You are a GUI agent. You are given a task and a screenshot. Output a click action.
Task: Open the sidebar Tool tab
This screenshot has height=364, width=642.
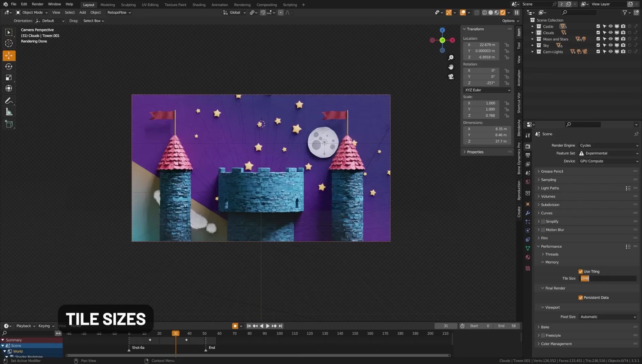pos(519,46)
